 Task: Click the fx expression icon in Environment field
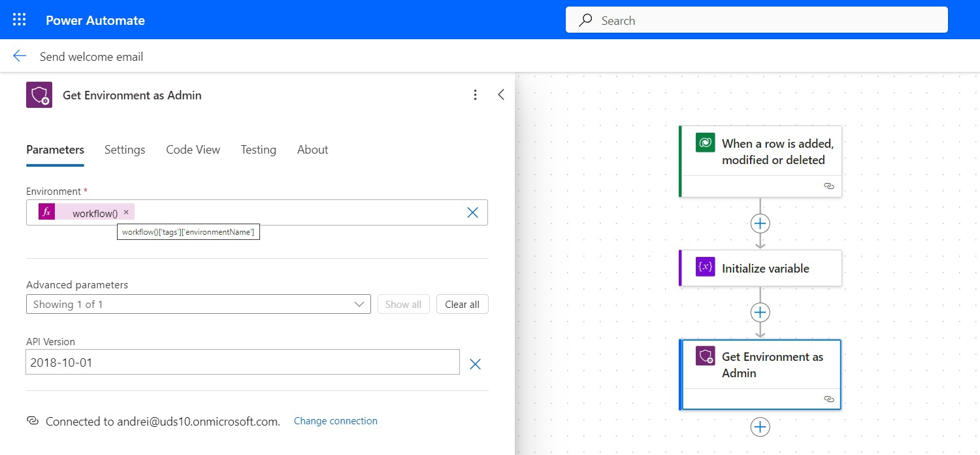tap(46, 212)
